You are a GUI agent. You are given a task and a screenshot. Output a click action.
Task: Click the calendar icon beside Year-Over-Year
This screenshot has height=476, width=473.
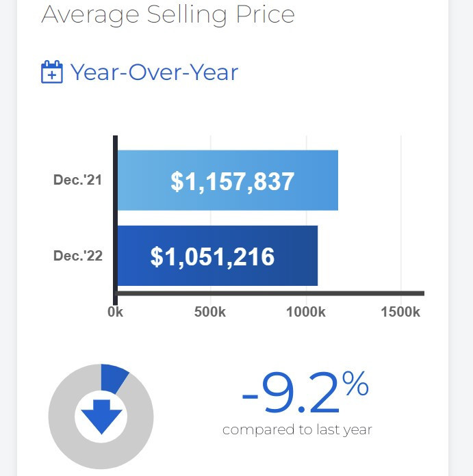pos(52,72)
